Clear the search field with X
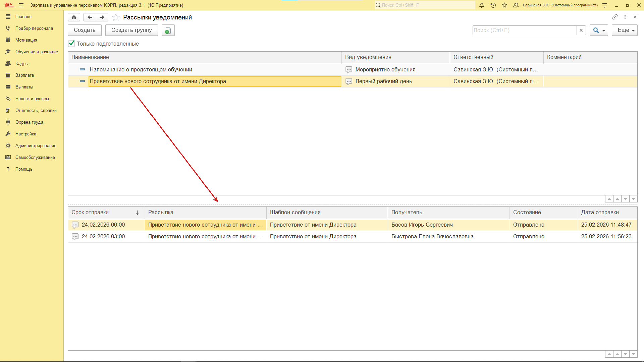Screen dimensions: 644x362 coord(581,31)
